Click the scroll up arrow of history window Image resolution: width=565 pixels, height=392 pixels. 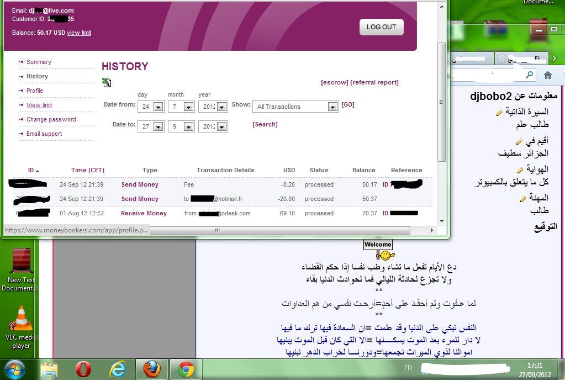pyautogui.click(x=442, y=6)
